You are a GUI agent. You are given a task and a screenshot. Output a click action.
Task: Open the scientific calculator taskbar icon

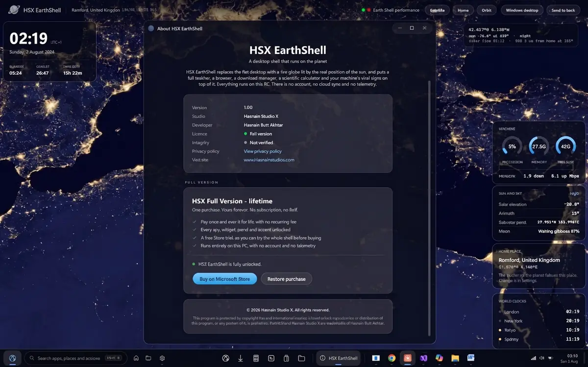(x=256, y=358)
